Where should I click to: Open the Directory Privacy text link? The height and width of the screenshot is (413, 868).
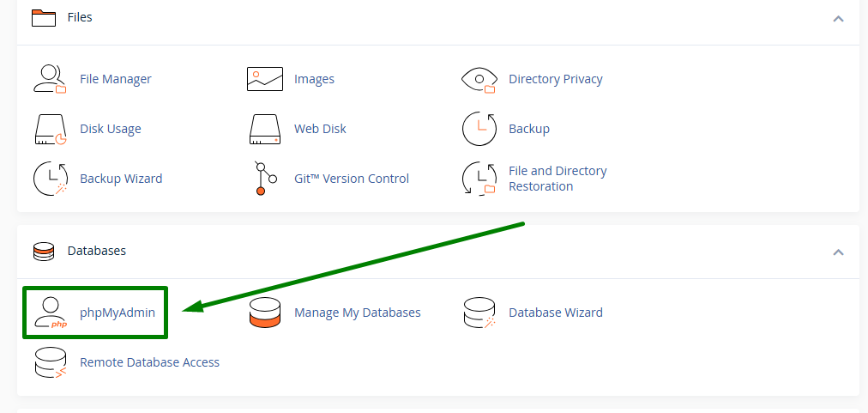point(555,79)
